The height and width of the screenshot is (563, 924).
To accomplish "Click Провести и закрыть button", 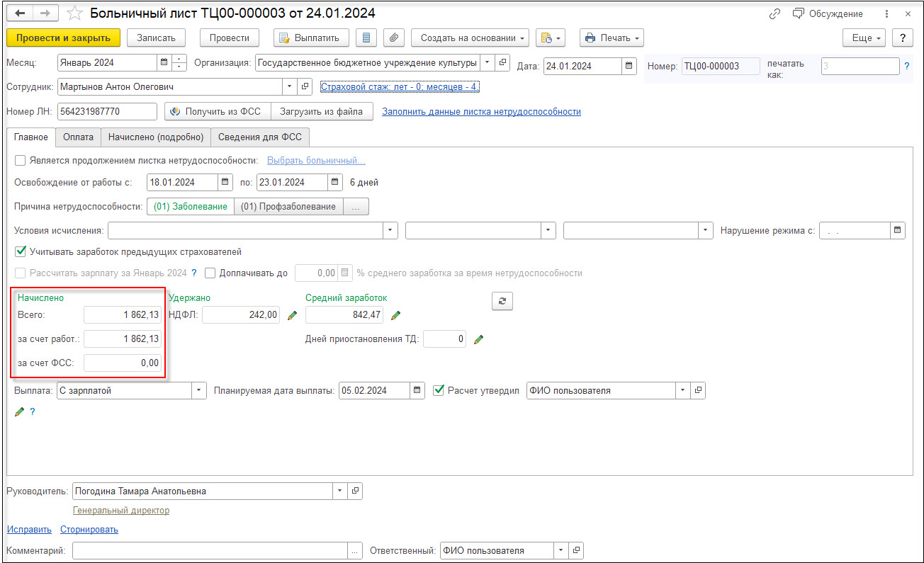I will (64, 38).
